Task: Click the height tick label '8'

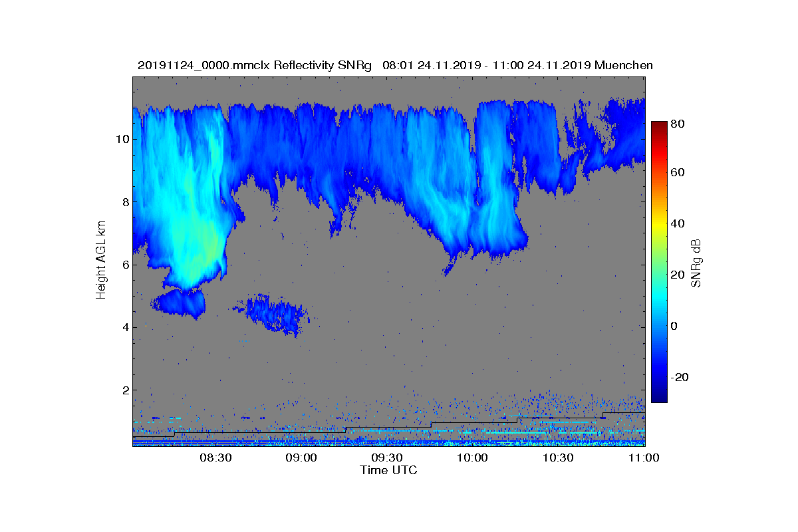Action: (124, 201)
